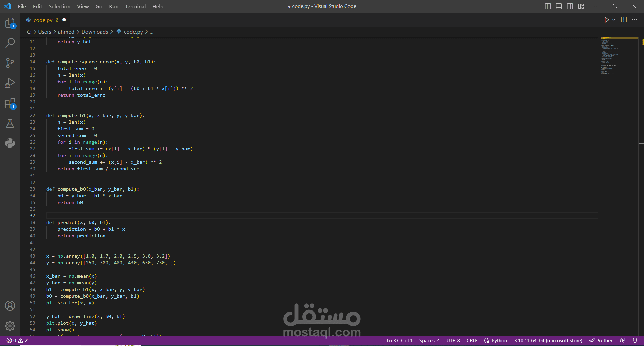Screen dimensions: 644x346
Task: Open the Extensions view
Action: (10, 103)
